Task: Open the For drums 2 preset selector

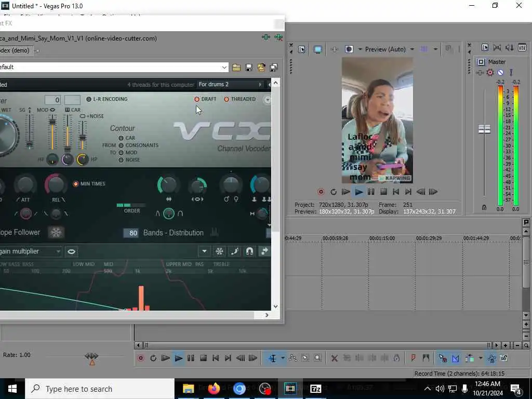Action: pyautogui.click(x=230, y=85)
